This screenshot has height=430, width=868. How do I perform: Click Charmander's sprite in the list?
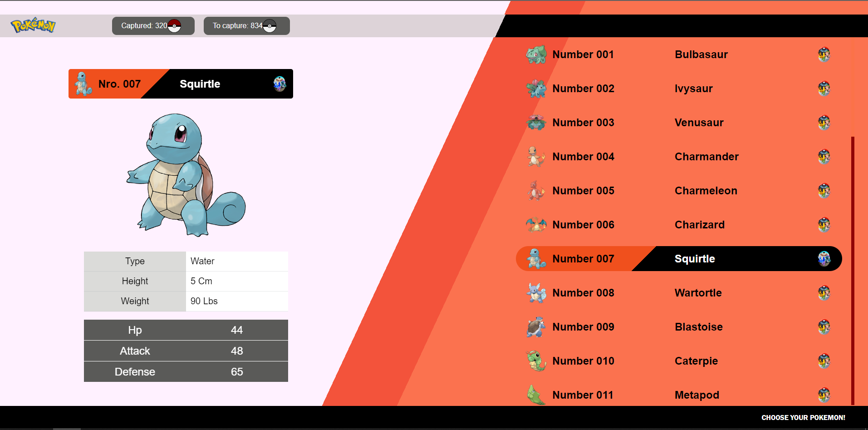pos(536,156)
